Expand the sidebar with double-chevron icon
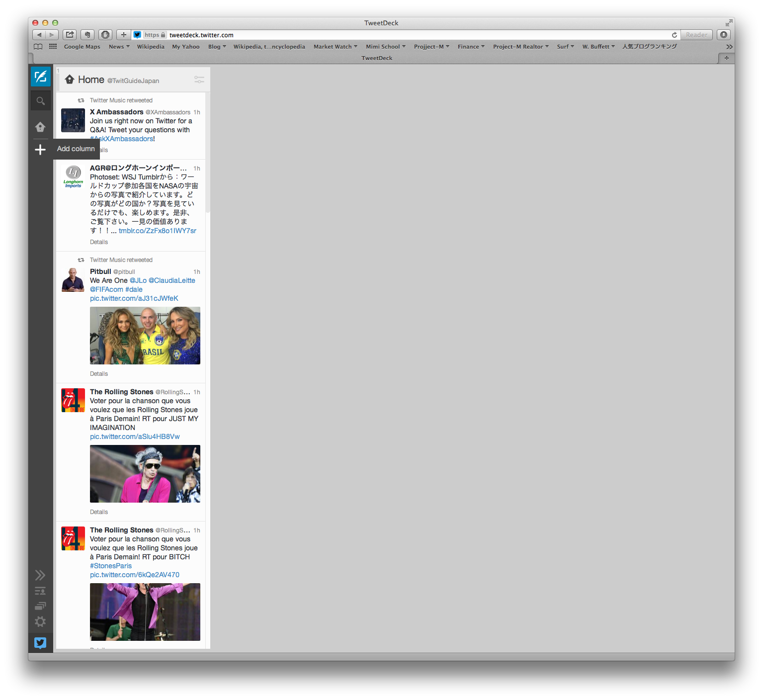 coord(40,575)
